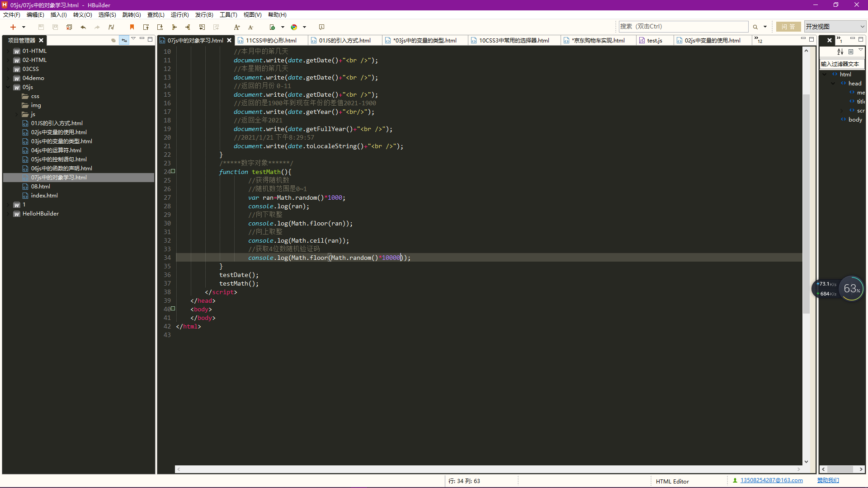Open project manager view menu triangle
Screen dimensions: 868x488
point(133,39)
